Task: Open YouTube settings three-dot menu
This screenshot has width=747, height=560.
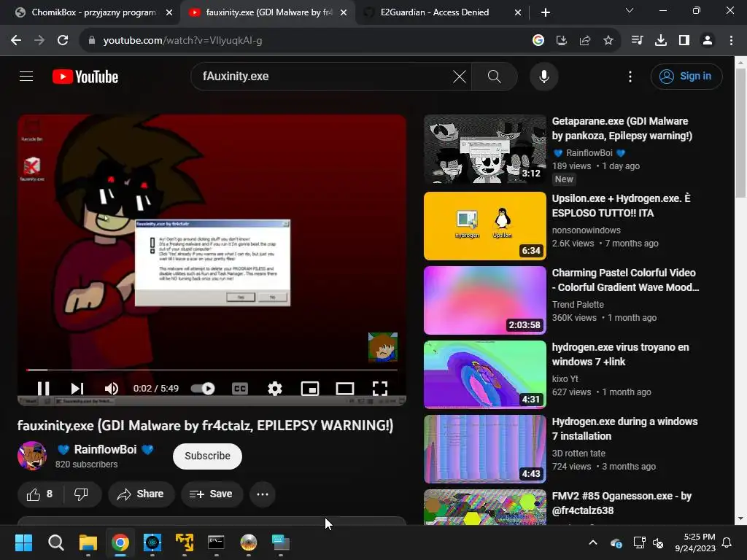Action: (x=630, y=76)
